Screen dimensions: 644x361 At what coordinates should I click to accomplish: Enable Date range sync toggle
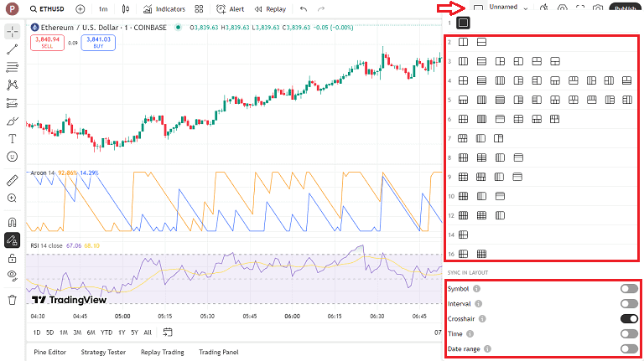point(628,348)
